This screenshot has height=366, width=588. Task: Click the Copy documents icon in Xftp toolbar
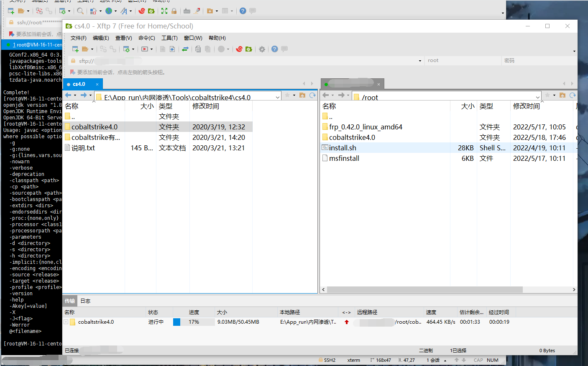(x=198, y=49)
